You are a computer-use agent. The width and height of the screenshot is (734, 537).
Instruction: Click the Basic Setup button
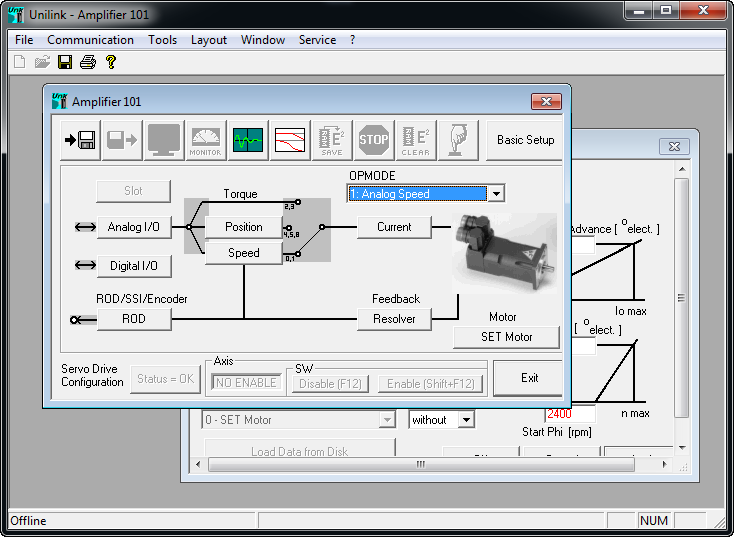[525, 140]
